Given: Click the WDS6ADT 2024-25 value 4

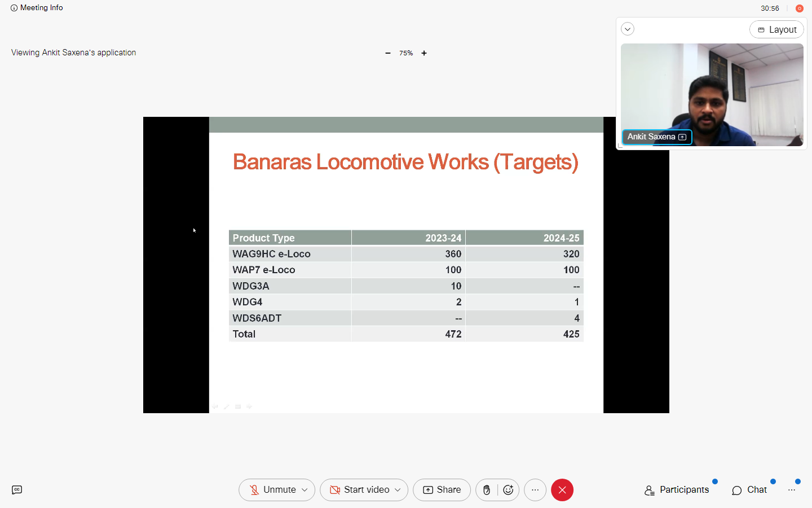Looking at the screenshot, I should [x=577, y=318].
